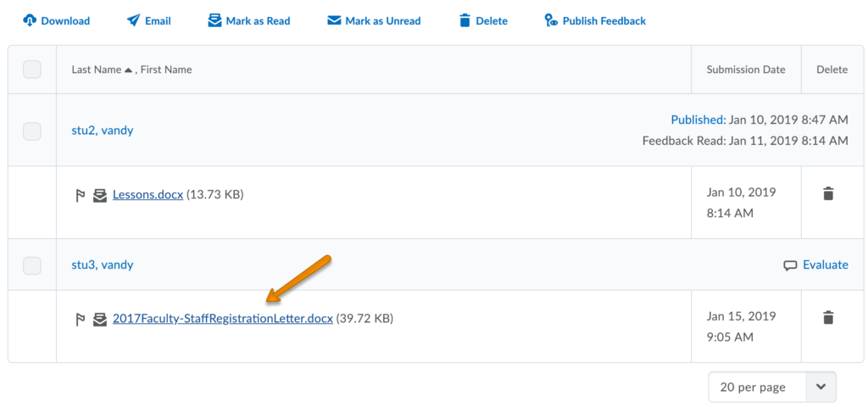Delete the 2017Faculty-StaffRegistrationLetter.docx via trash icon
This screenshot has height=407, width=868.
point(828,318)
